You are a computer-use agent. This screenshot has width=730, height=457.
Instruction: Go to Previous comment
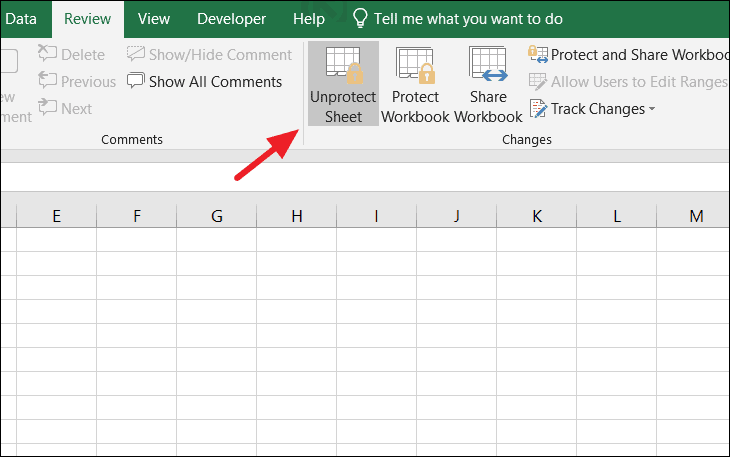[x=48, y=82]
